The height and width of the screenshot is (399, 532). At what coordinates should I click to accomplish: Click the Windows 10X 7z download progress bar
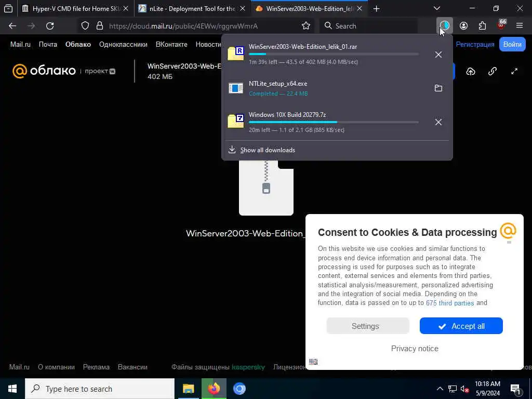pos(334,122)
